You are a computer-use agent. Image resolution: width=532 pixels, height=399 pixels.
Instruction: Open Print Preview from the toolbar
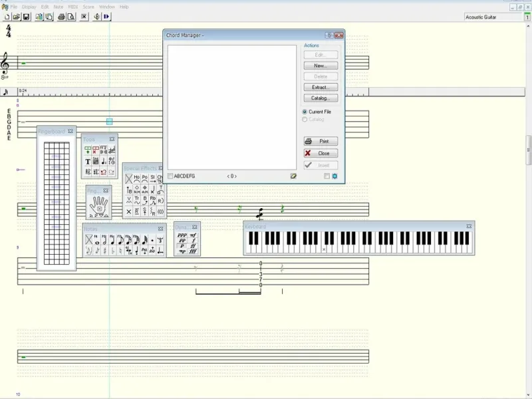[x=71, y=17]
